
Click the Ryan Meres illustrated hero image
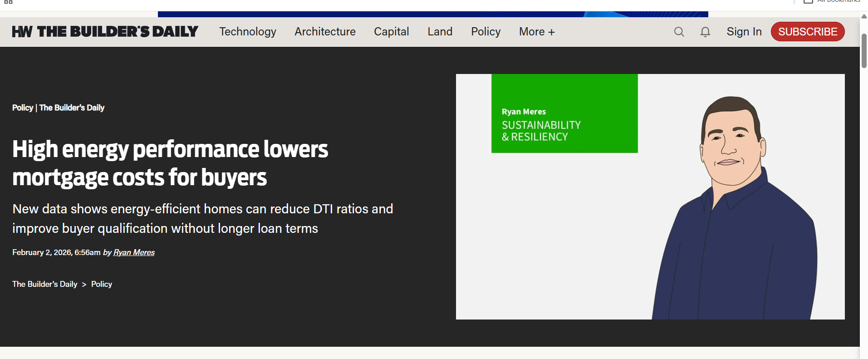650,197
